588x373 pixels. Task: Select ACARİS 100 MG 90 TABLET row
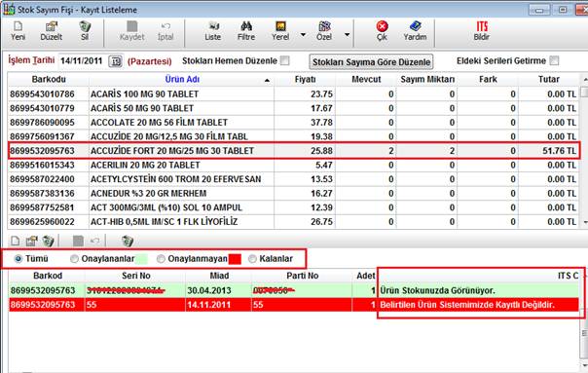pyautogui.click(x=294, y=94)
